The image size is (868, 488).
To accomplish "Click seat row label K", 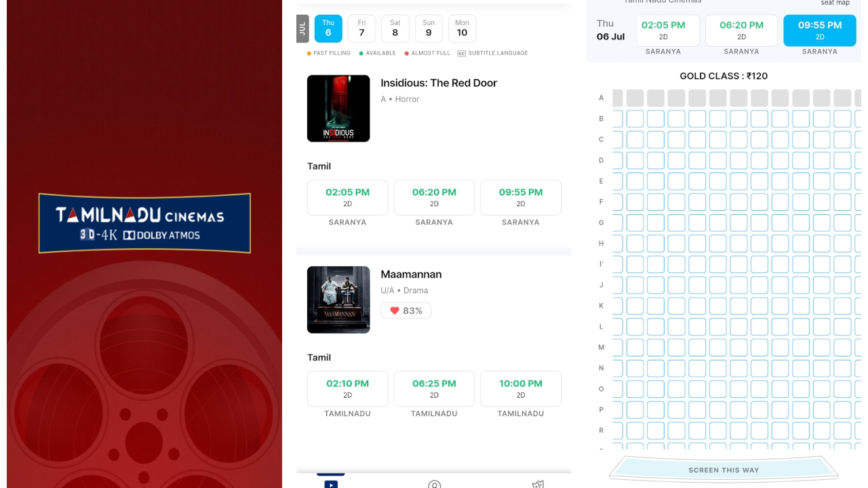I will (x=601, y=306).
